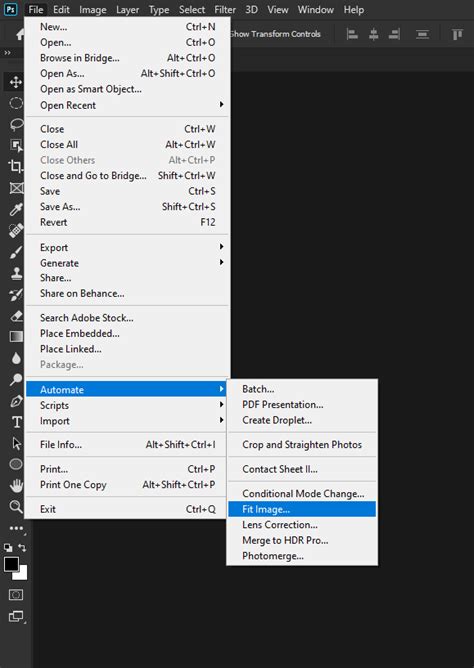
Task: Select the Crop tool
Action: (x=16, y=167)
